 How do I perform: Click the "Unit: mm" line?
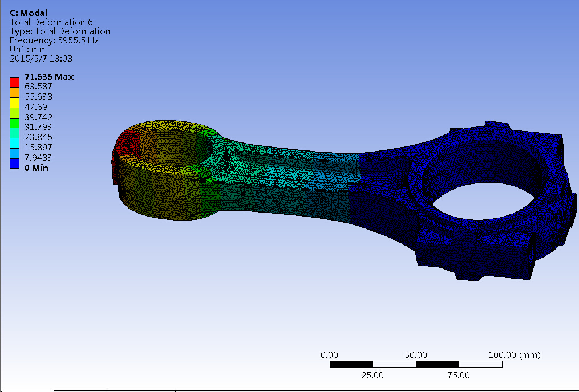tap(28, 50)
